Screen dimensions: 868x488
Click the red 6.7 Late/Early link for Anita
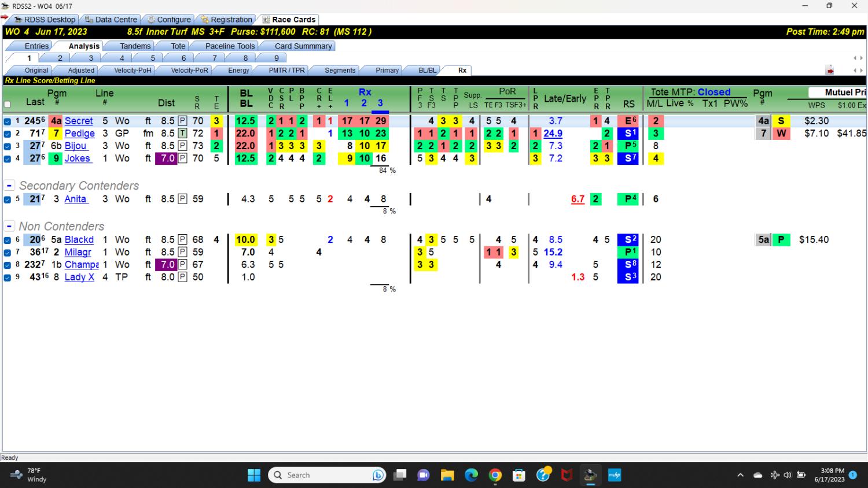click(x=578, y=199)
